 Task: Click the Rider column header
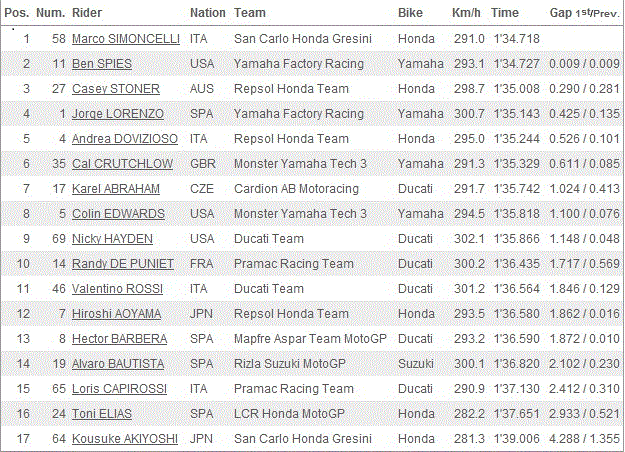click(86, 13)
